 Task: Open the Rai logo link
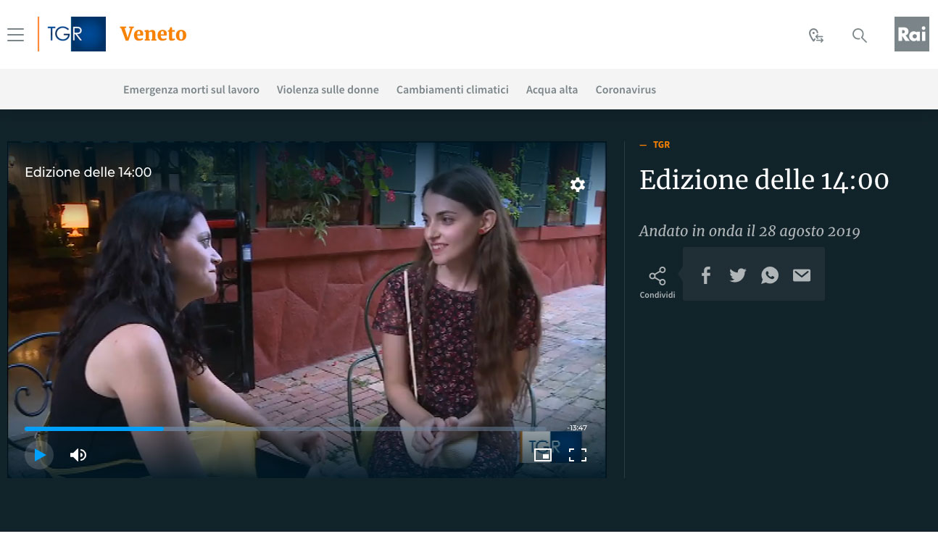pos(911,34)
